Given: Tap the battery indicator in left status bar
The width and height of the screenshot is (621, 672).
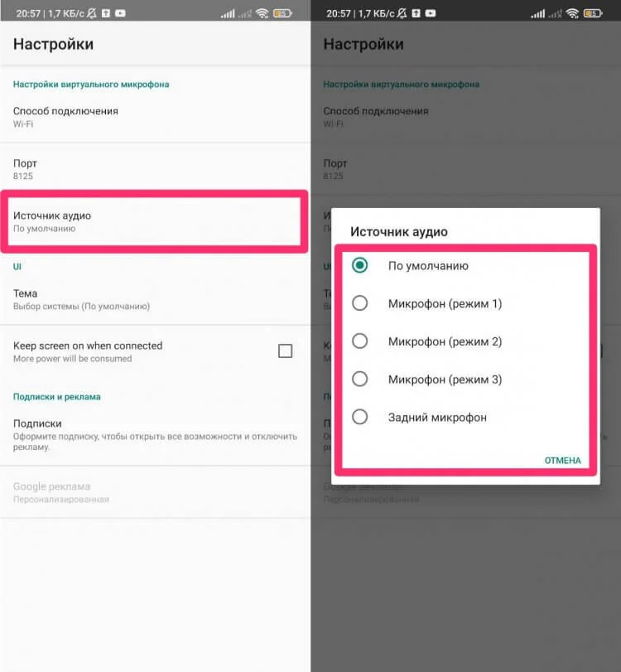Looking at the screenshot, I should click(282, 13).
